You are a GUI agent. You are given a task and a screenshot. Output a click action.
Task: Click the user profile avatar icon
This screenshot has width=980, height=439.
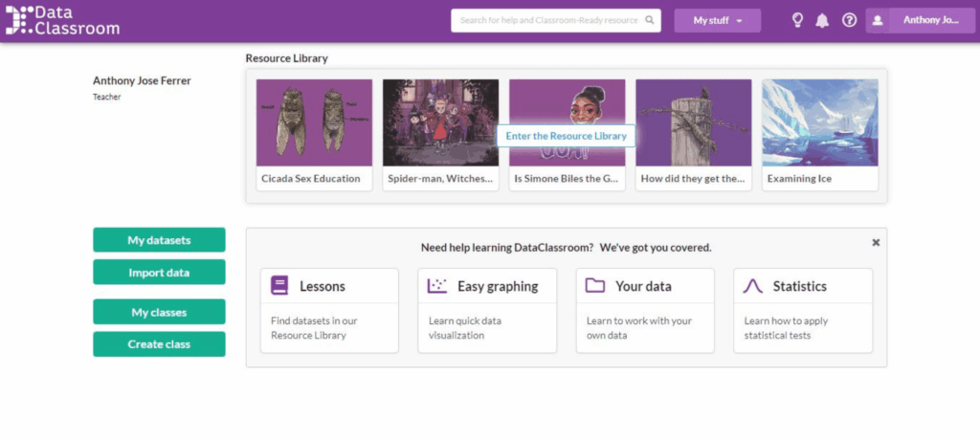878,21
